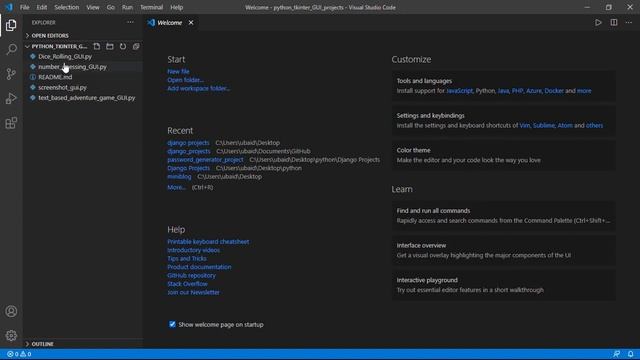Open the Interface overview card
The height and width of the screenshot is (360, 640).
click(504, 250)
